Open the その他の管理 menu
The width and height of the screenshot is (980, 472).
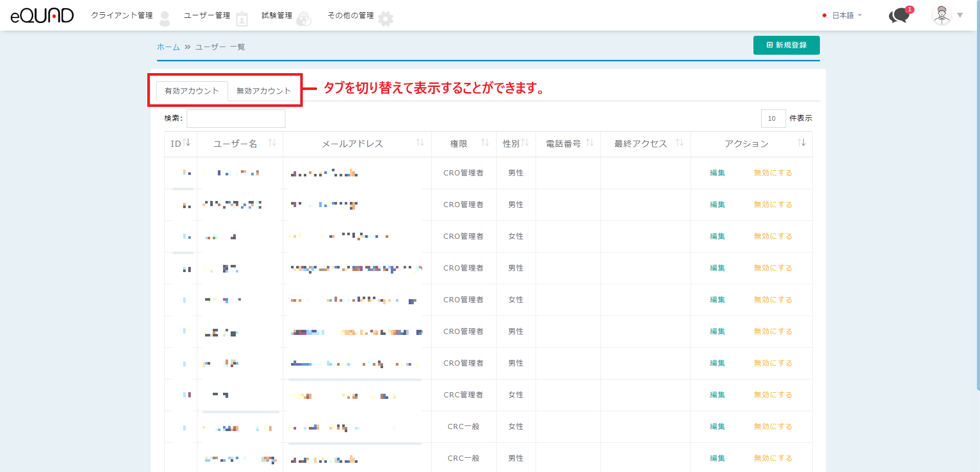(351, 15)
